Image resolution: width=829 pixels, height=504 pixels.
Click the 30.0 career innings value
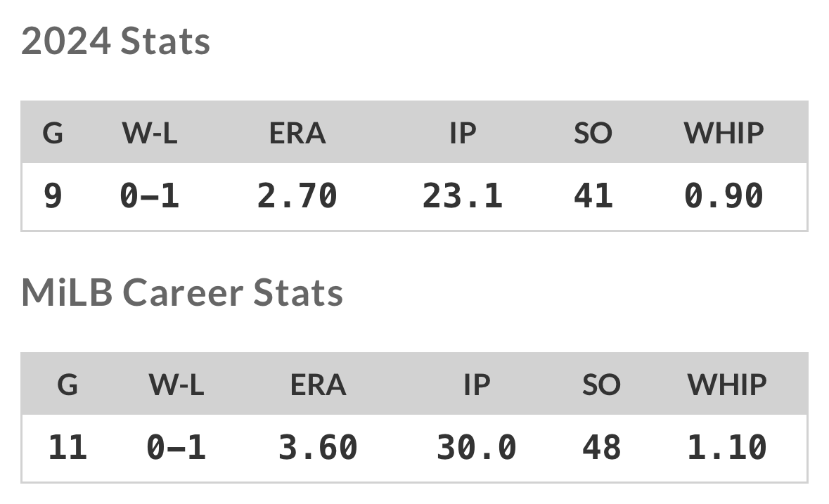coord(477,447)
